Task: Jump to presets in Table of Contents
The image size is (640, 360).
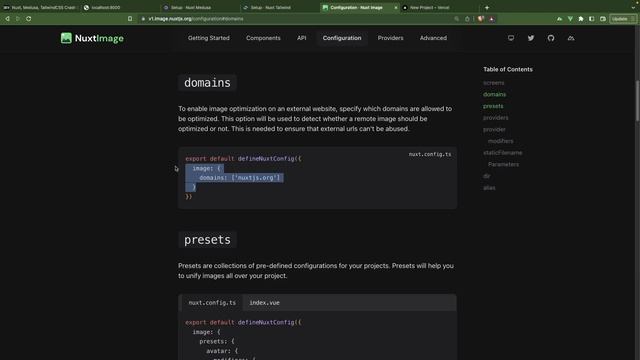Action: (493, 106)
